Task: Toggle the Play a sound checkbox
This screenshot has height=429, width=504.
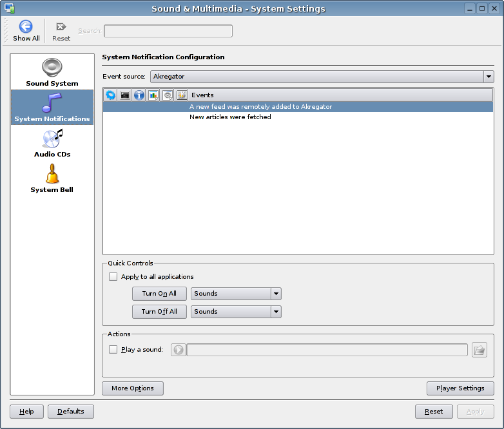Action: (x=113, y=349)
